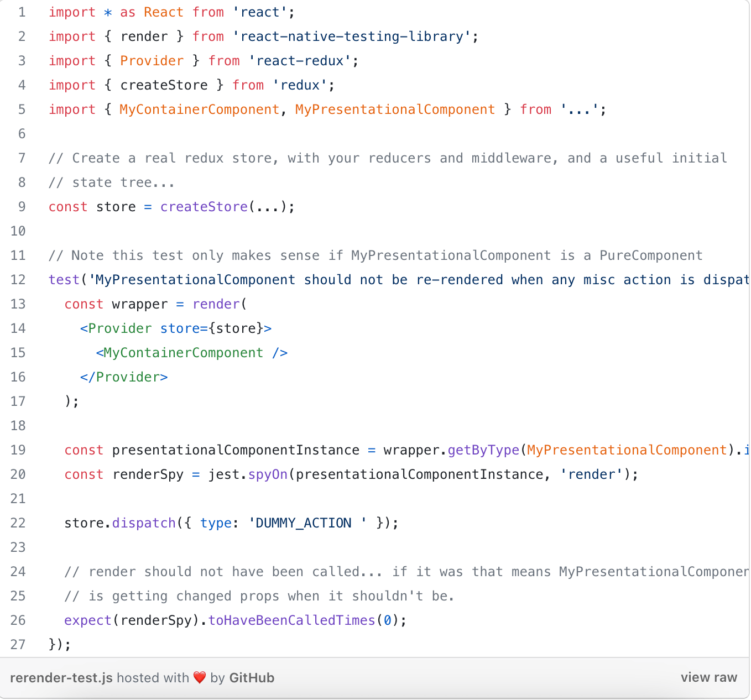Click the closing Provider tag
751x700 pixels.
tap(124, 377)
